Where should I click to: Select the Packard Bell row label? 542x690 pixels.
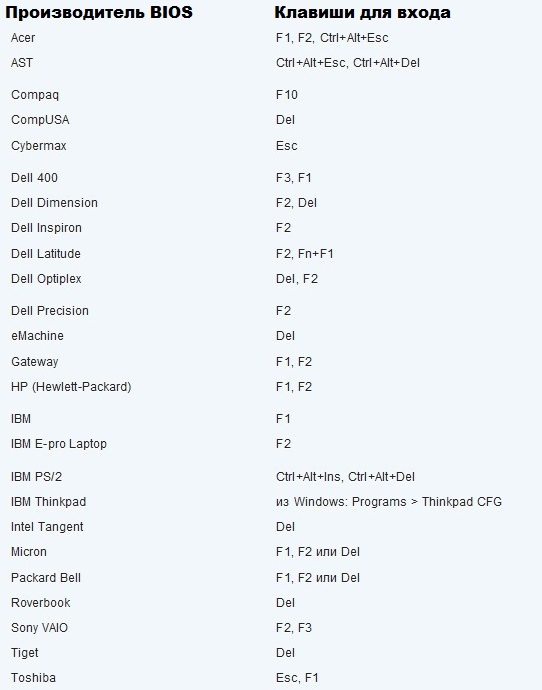point(46,578)
